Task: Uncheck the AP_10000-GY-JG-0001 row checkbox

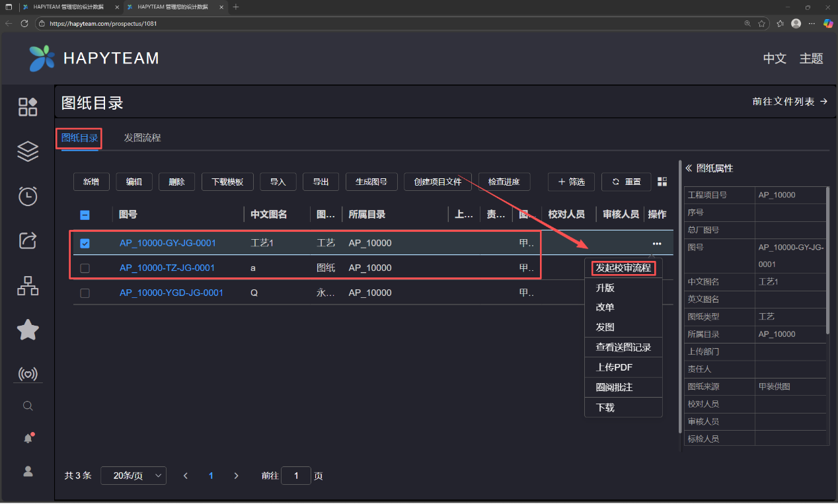Action: (85, 243)
